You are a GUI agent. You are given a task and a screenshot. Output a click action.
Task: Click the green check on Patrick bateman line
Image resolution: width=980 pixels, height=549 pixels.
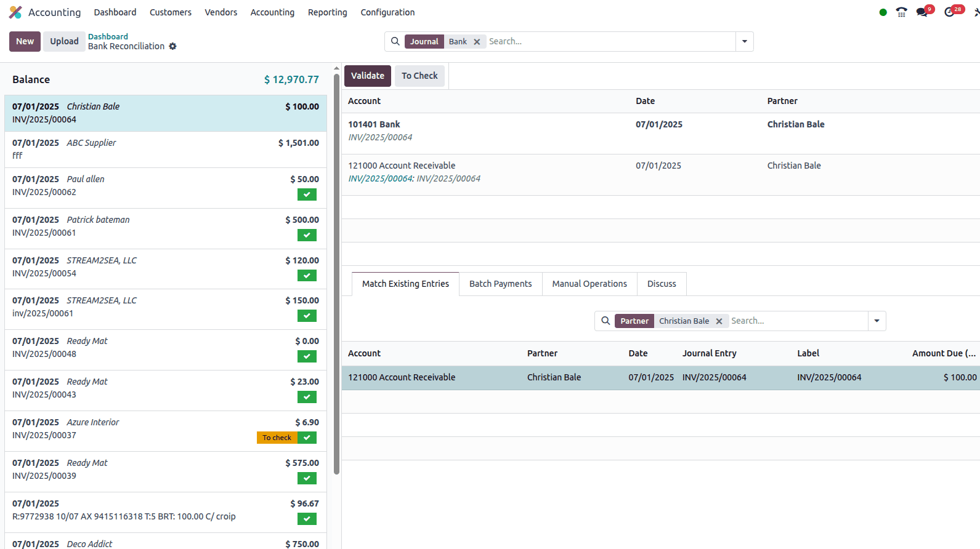pos(307,235)
